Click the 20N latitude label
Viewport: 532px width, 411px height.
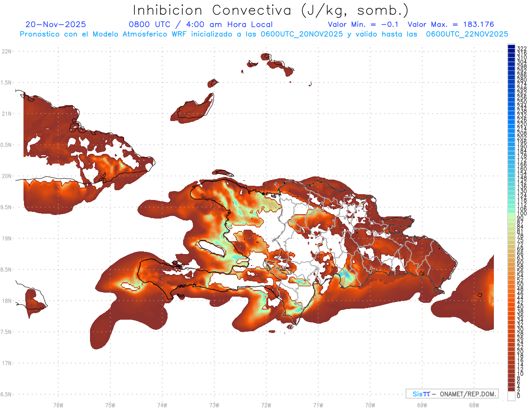pos(7,176)
